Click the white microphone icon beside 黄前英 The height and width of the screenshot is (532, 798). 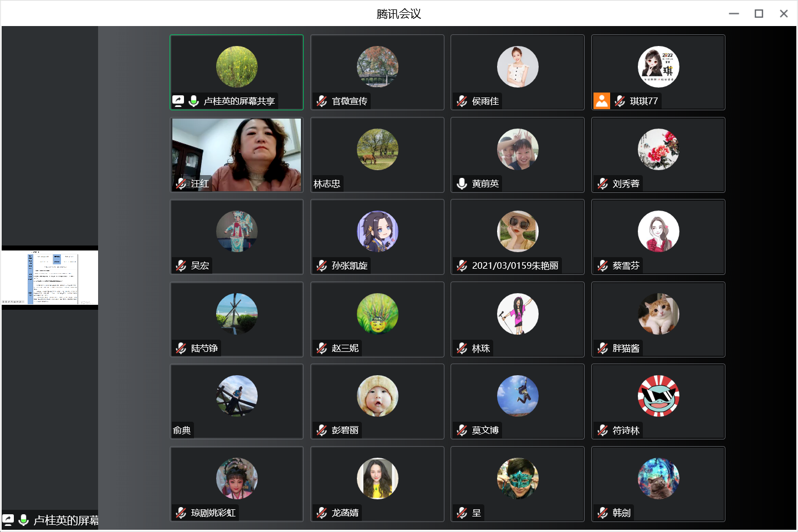tap(462, 183)
